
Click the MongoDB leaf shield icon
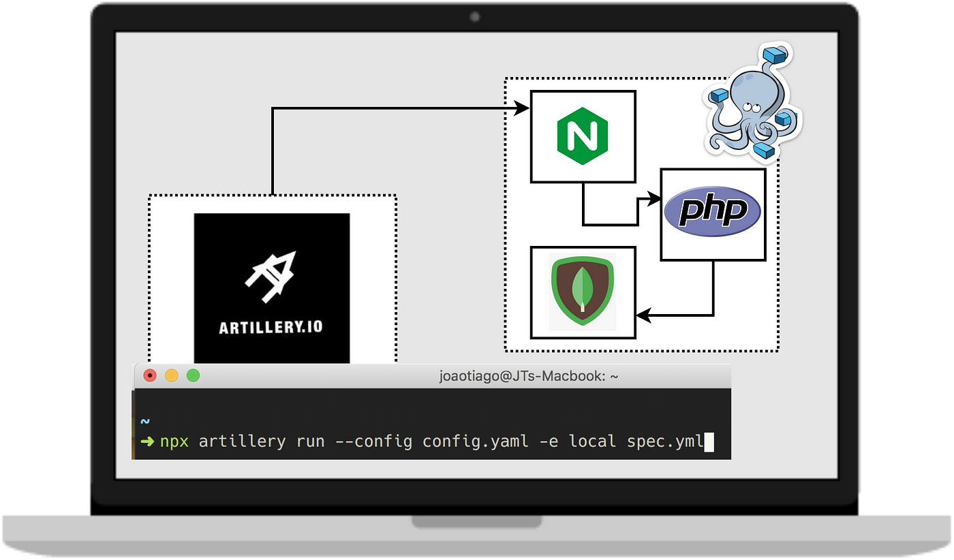click(x=582, y=292)
